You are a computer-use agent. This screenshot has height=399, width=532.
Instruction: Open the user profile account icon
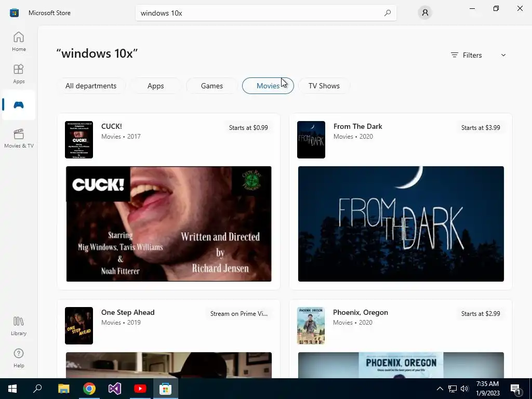pyautogui.click(x=425, y=13)
